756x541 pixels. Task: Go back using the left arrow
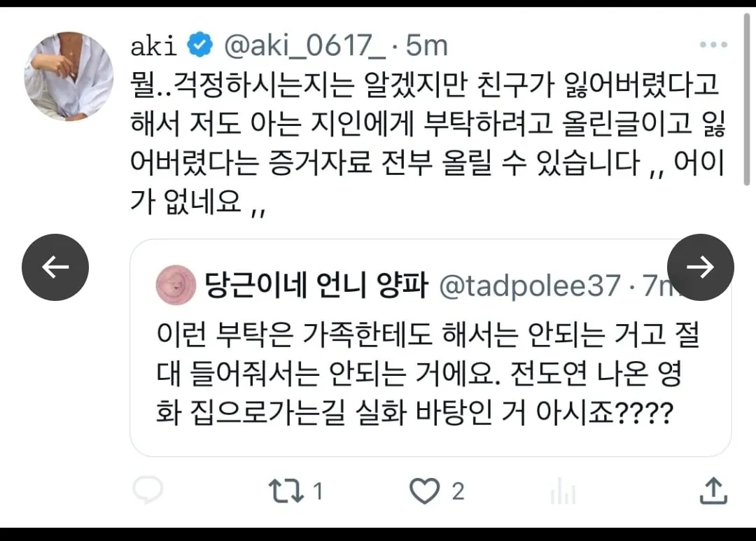click(55, 267)
